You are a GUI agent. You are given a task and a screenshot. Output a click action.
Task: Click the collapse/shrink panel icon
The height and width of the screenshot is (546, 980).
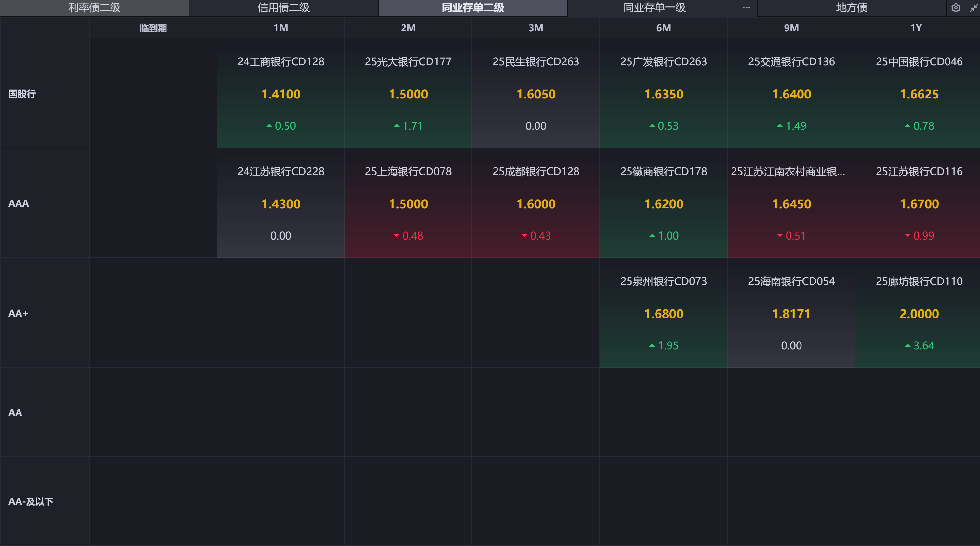(x=973, y=8)
